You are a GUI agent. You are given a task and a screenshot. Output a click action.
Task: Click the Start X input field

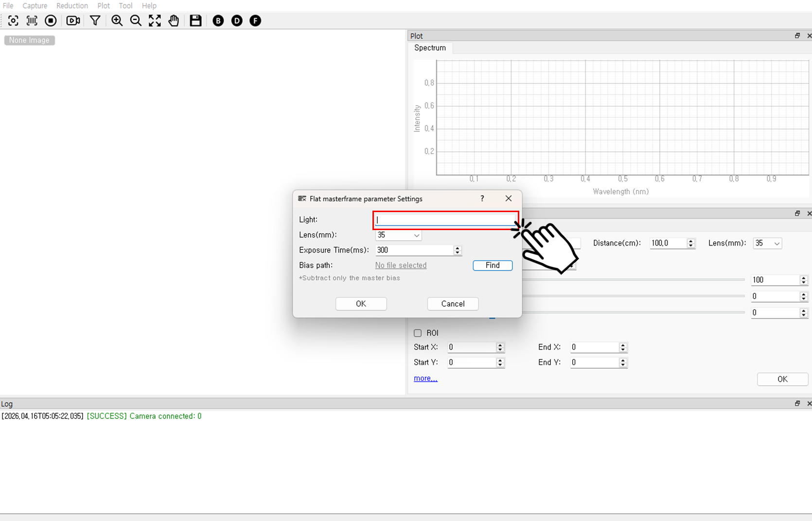pyautogui.click(x=472, y=347)
